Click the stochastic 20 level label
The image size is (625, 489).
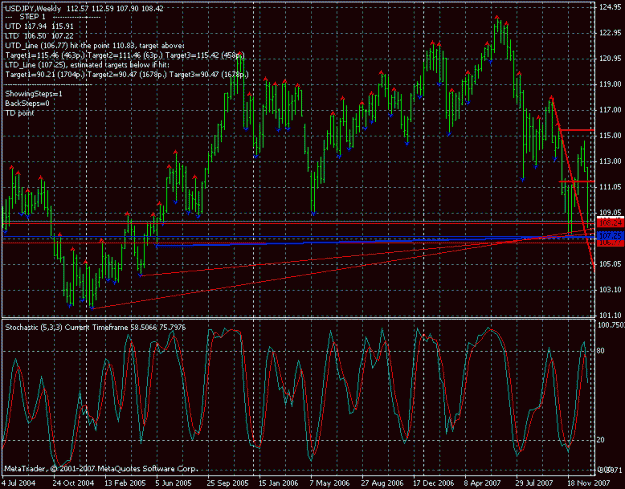tap(602, 440)
